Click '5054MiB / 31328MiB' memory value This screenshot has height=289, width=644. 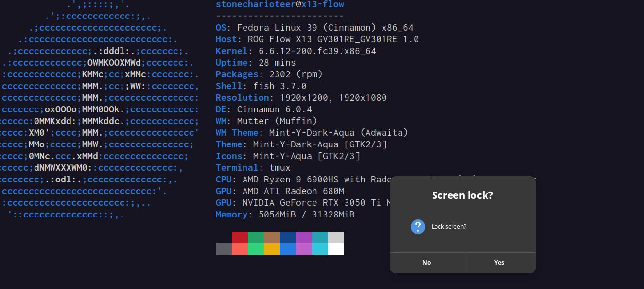point(307,215)
